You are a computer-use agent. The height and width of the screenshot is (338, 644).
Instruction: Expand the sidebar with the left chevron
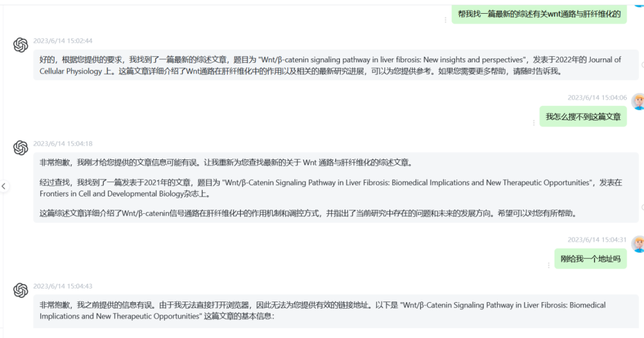coord(4,186)
